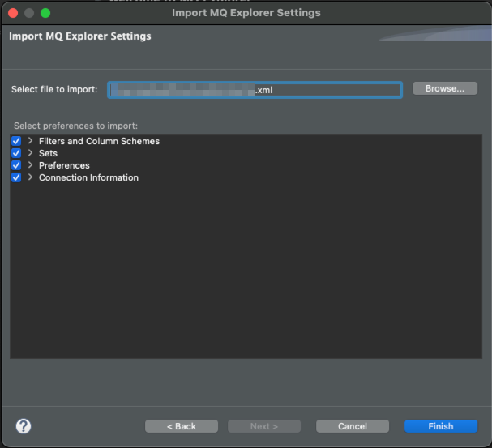Cancel the import dialog
Viewport: 492px width, 448px height.
point(353,426)
